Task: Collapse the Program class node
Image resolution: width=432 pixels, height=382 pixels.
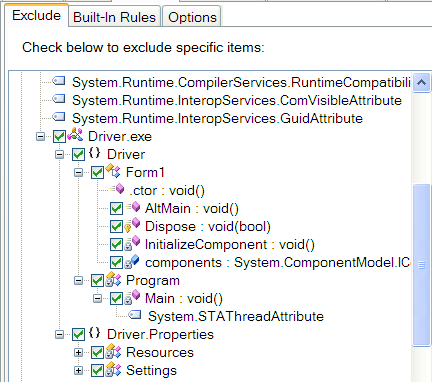Action: click(x=78, y=280)
